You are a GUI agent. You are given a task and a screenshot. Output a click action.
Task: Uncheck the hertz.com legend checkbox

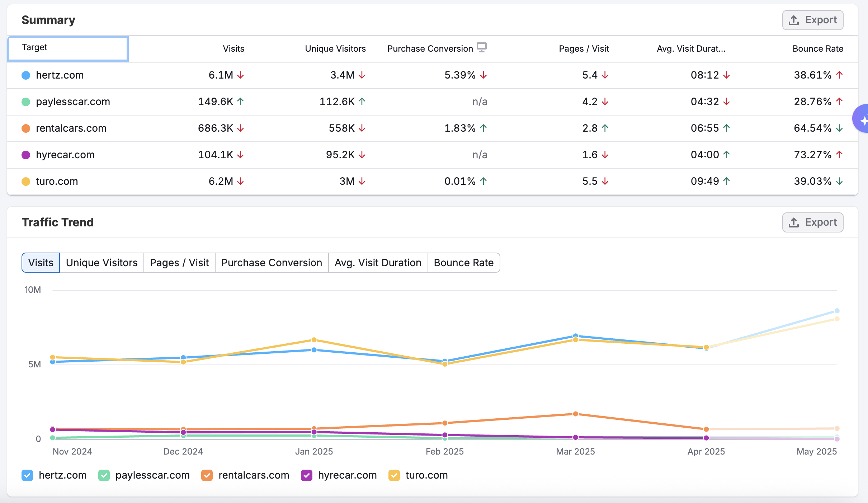pos(27,475)
